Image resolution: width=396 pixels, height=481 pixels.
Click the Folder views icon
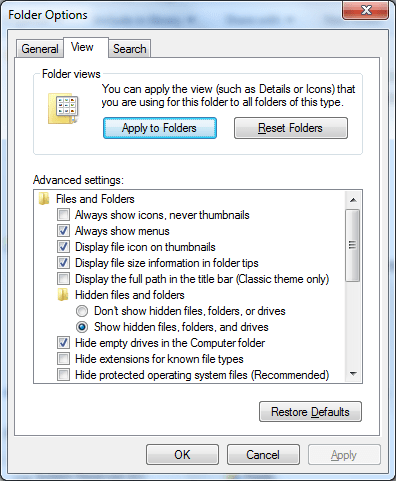click(64, 109)
